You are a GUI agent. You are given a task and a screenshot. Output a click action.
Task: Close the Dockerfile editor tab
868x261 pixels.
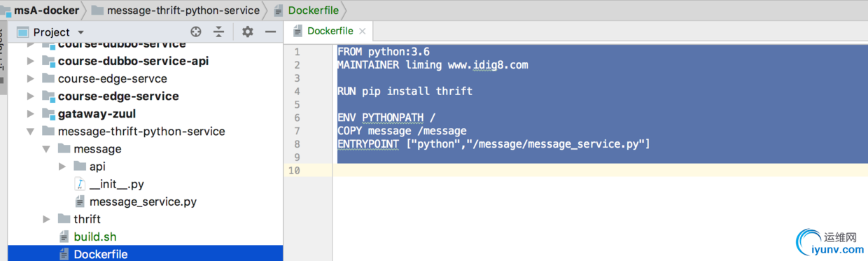[362, 31]
